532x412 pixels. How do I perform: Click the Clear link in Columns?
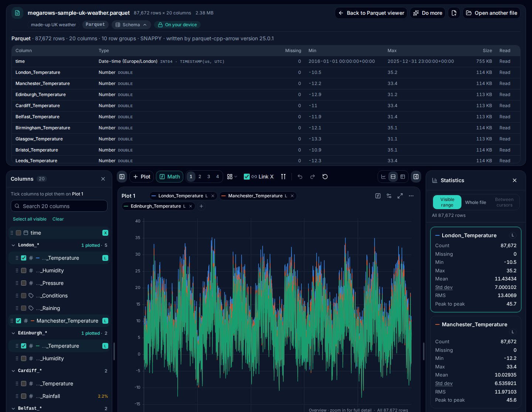coord(58,219)
